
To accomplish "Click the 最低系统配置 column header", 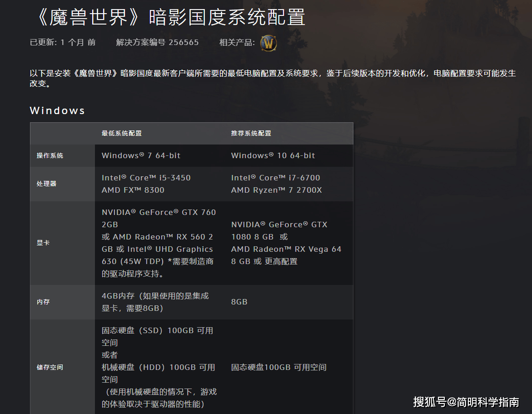I will tap(122, 133).
